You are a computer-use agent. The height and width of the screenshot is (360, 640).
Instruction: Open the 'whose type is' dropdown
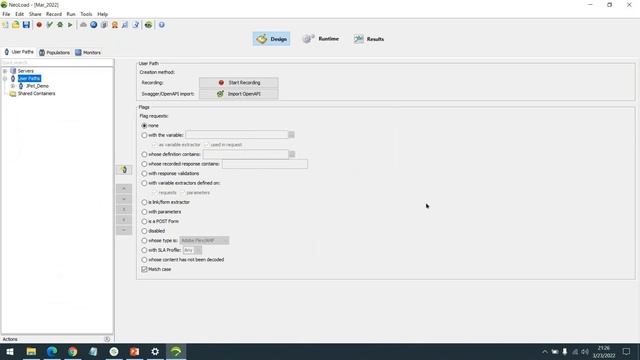[204, 240]
